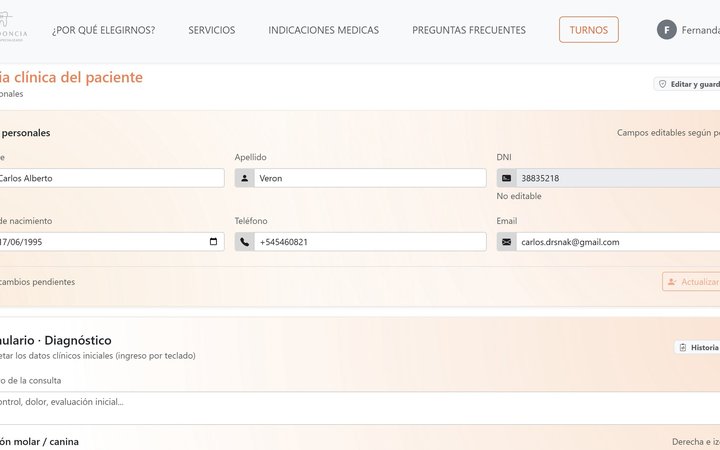Open the calendar picker in birth date field

tap(213, 242)
